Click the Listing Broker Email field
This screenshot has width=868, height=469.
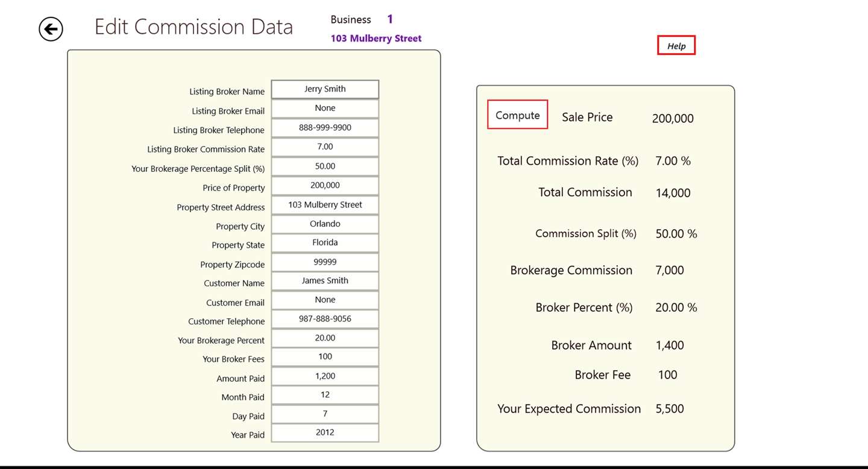click(325, 109)
